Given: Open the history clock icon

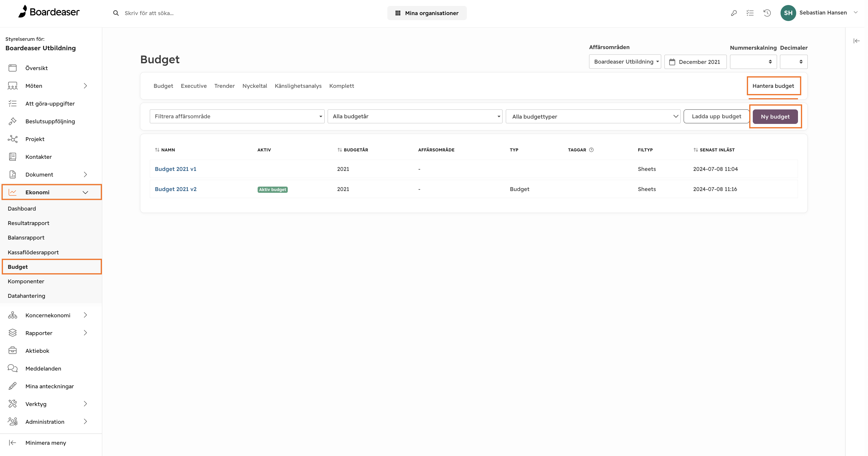Looking at the screenshot, I should coord(767,13).
